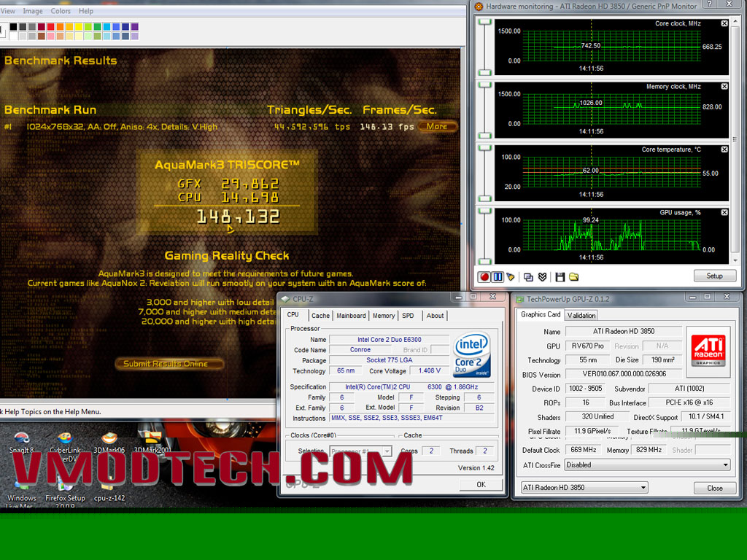Pick the yellow color swatch in Paint palette
This screenshot has width=747, height=560.
coord(79,27)
